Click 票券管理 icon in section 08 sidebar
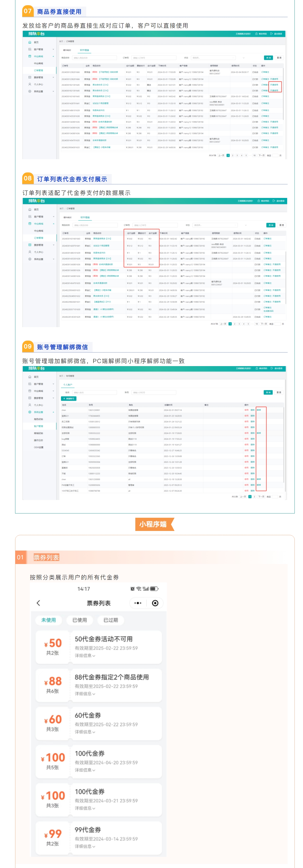This screenshot has width=303, height=868. pyautogui.click(x=30, y=245)
